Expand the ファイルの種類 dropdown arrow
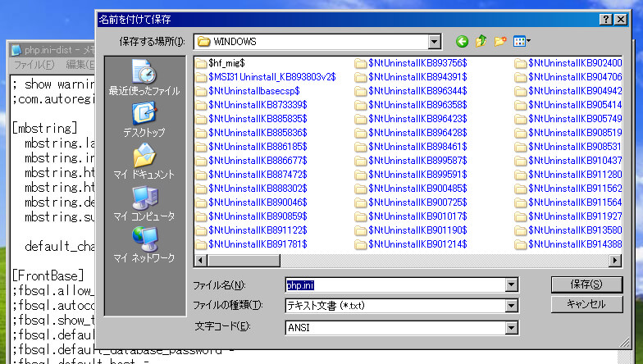643x364 pixels. coord(512,306)
